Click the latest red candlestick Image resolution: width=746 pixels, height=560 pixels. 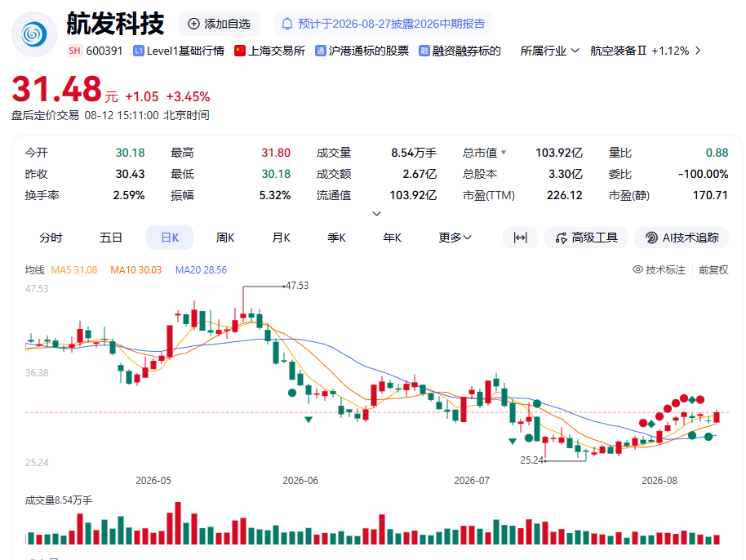pyautogui.click(x=717, y=417)
